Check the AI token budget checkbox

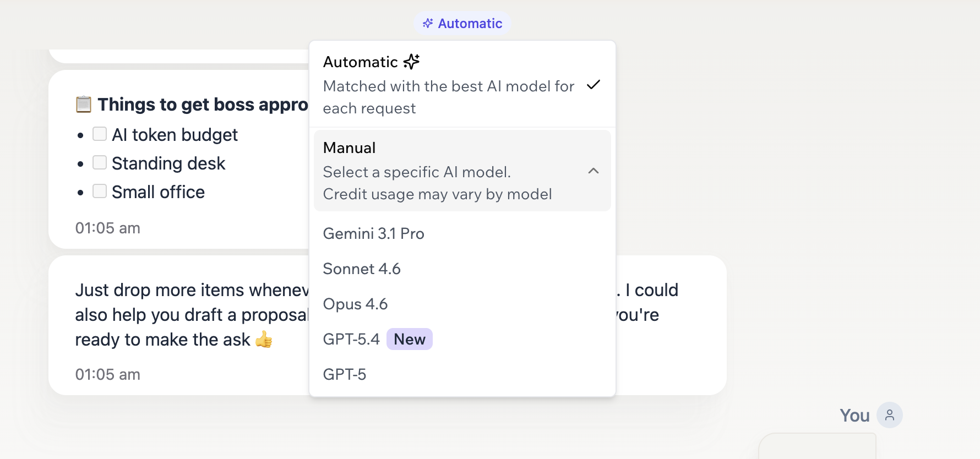tap(100, 134)
